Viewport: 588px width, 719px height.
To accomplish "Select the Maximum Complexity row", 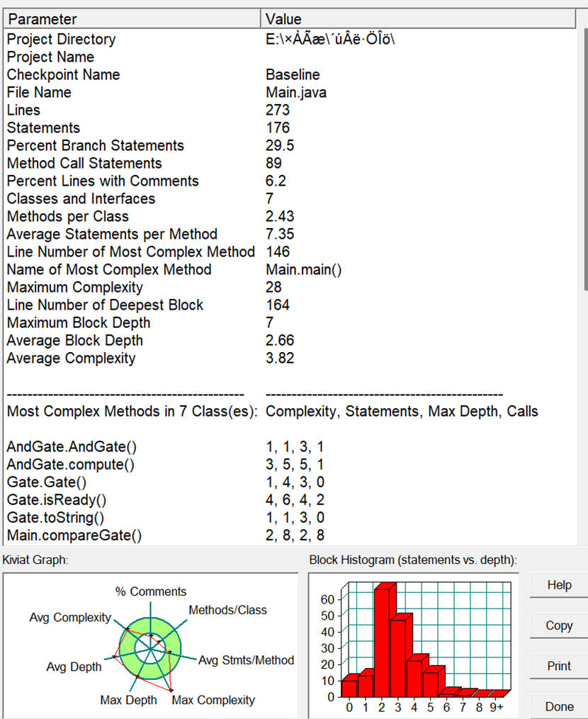I will [x=289, y=288].
